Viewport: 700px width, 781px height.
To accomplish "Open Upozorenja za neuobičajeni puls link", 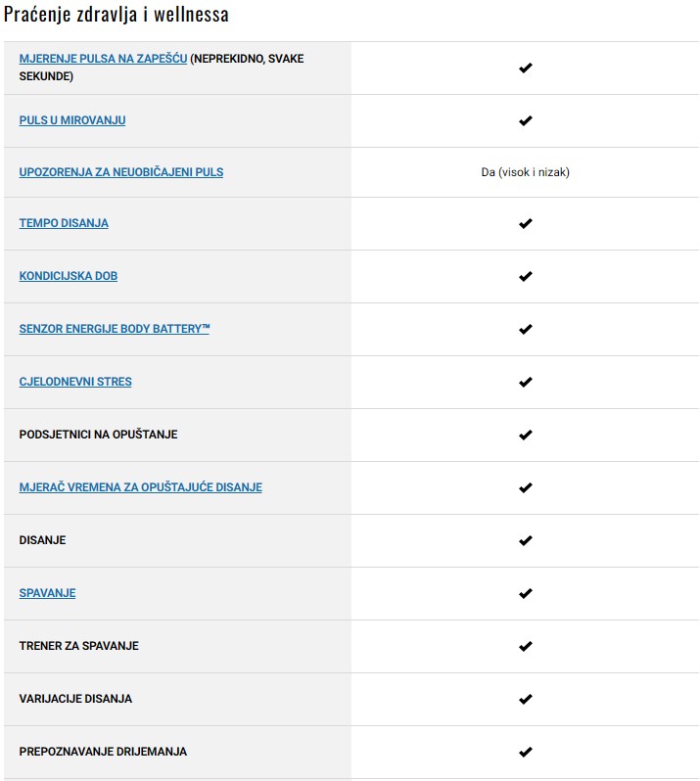I will coord(121,172).
